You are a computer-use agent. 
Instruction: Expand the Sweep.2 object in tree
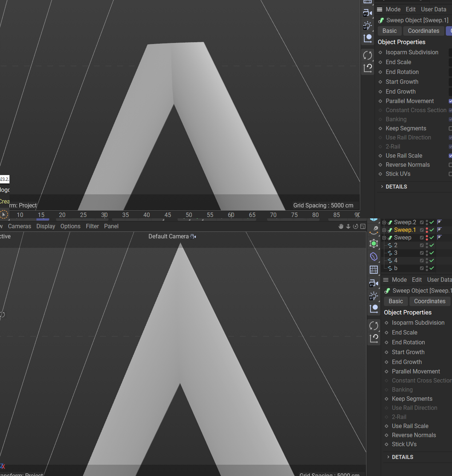pyautogui.click(x=384, y=222)
